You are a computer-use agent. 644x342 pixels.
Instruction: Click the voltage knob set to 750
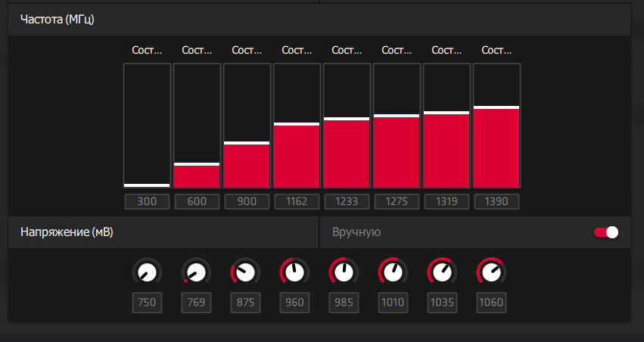click(147, 271)
